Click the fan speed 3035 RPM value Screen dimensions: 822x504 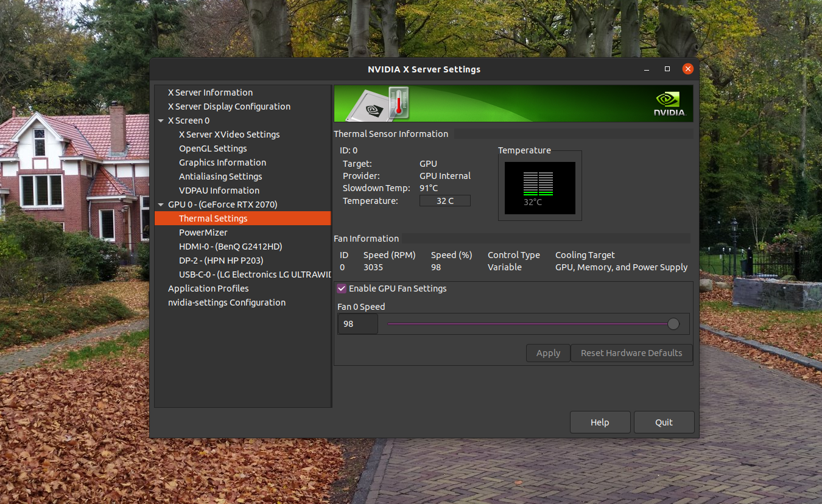click(x=373, y=267)
